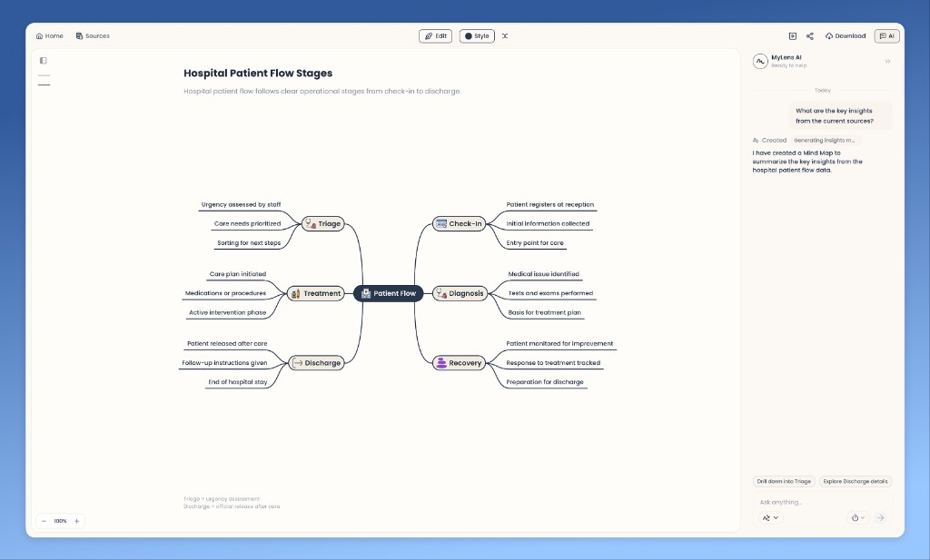The height and width of the screenshot is (560, 930).
Task: Open the history timer dropdown near send button
Action: point(856,517)
